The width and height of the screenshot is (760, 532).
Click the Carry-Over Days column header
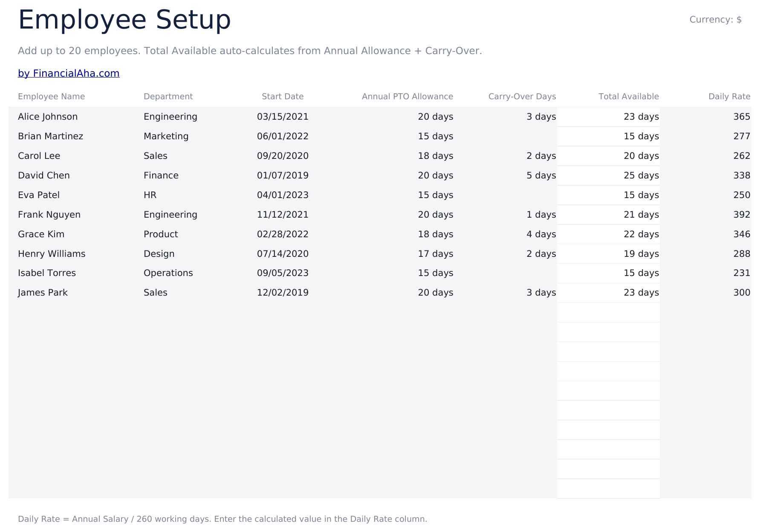(x=522, y=97)
